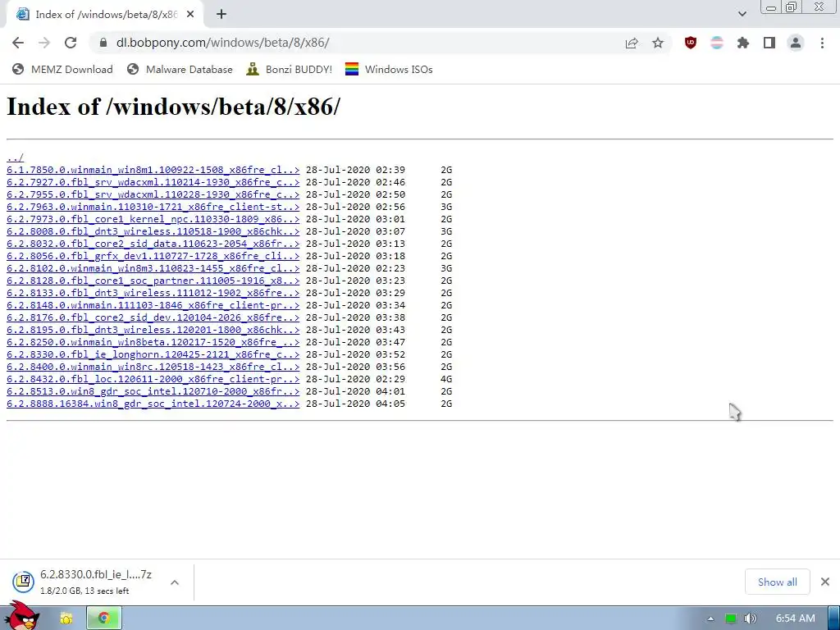The width and height of the screenshot is (840, 630).
Task: Download 6.2.8102.0.winmain_win8m3 file
Action: pos(153,268)
